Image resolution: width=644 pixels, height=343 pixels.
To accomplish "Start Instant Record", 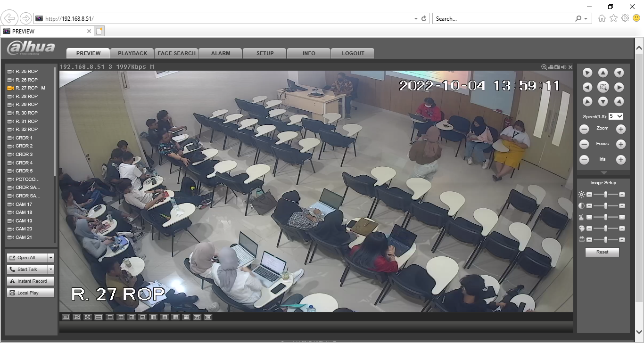I will tap(30, 281).
